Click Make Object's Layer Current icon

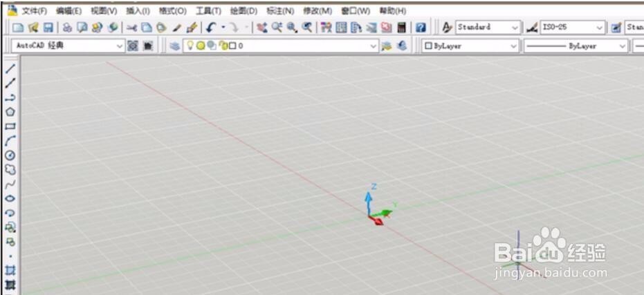click(386, 46)
